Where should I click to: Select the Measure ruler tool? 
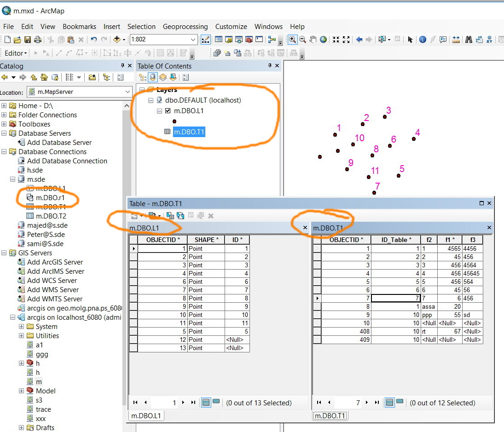(x=456, y=40)
